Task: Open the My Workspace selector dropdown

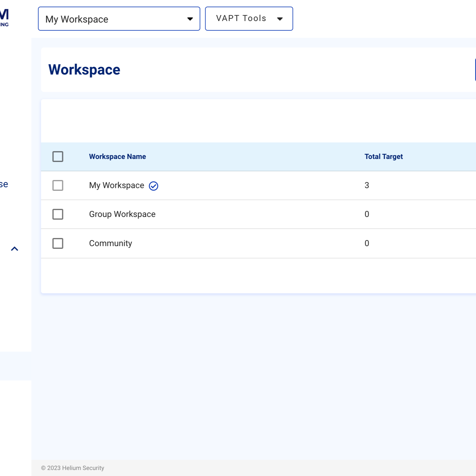Action: coord(119,19)
